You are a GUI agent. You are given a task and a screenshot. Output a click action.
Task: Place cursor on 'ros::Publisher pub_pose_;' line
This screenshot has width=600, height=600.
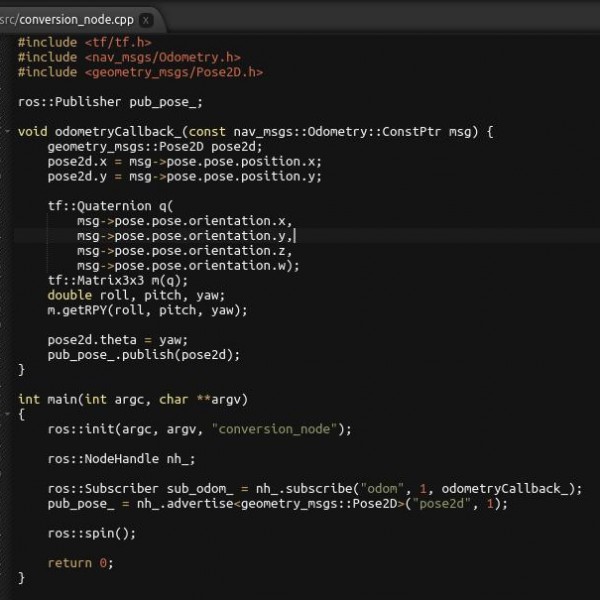[110, 102]
